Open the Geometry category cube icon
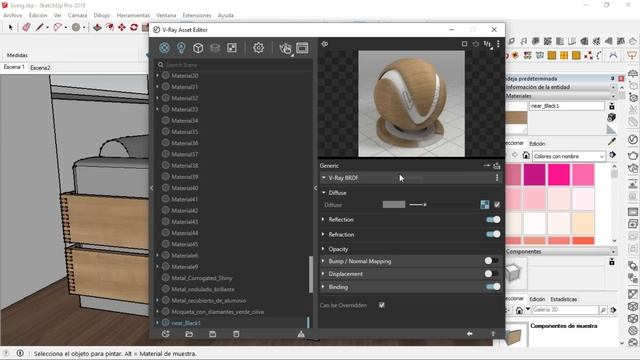 click(x=198, y=48)
